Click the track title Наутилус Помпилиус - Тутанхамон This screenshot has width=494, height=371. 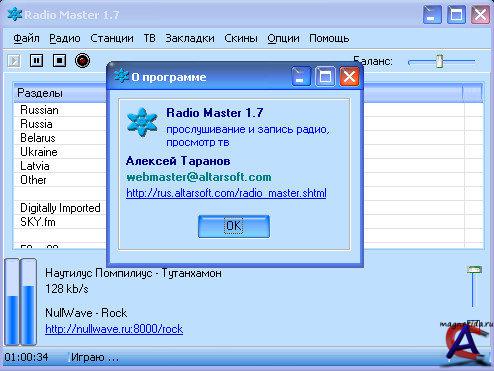click(133, 273)
